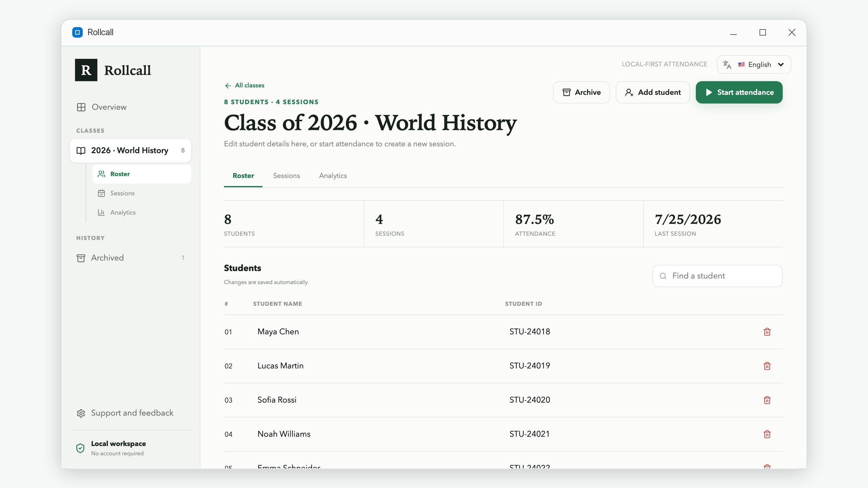Viewport: 868px width, 488px height.
Task: Click the Local workspace shield icon
Action: point(80,448)
